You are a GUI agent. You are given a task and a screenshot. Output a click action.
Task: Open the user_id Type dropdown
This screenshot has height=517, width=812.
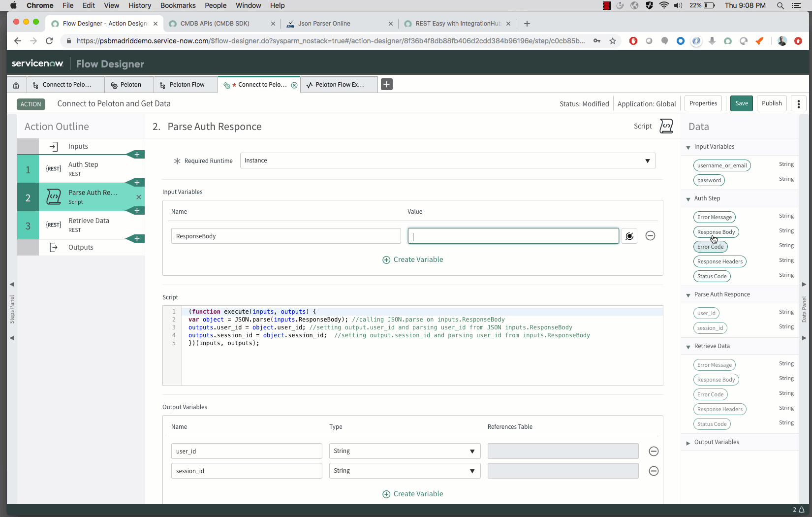[405, 451]
